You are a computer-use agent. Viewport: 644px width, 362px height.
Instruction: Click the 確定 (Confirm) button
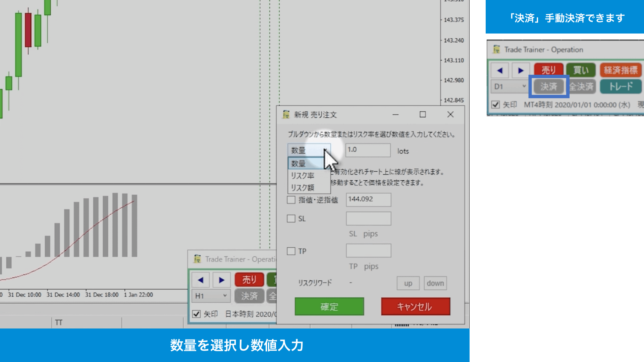coord(329,307)
